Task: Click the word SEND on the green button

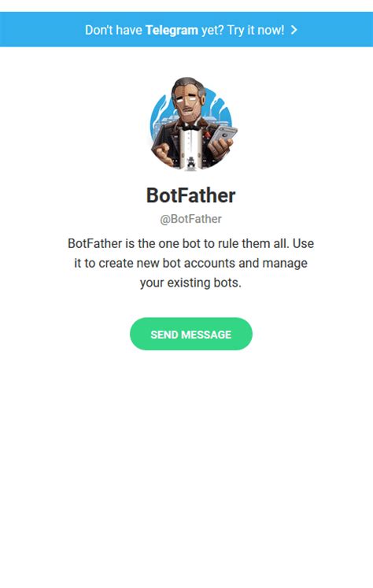Action: pos(164,335)
